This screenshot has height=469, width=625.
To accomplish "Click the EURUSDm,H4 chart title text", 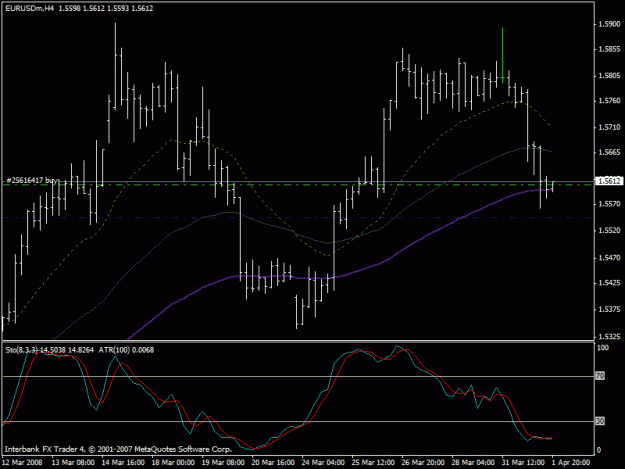I will (29, 8).
